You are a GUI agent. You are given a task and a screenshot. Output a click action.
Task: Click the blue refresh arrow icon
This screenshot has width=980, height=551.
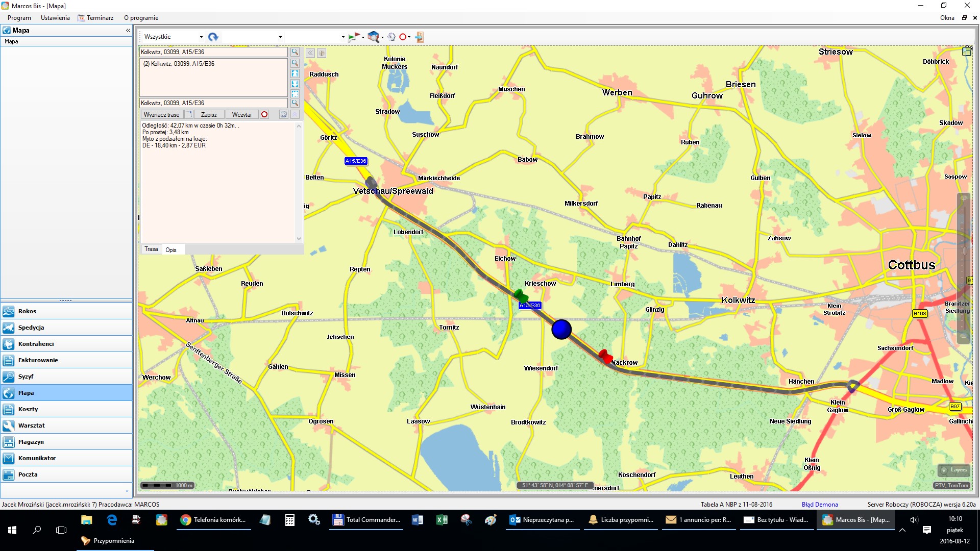point(213,37)
